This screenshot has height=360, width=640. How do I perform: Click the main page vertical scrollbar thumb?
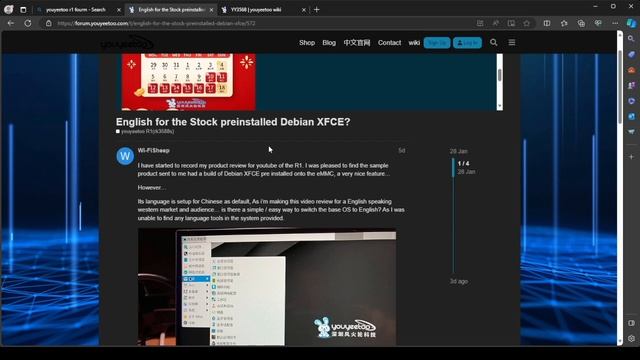[x=620, y=86]
